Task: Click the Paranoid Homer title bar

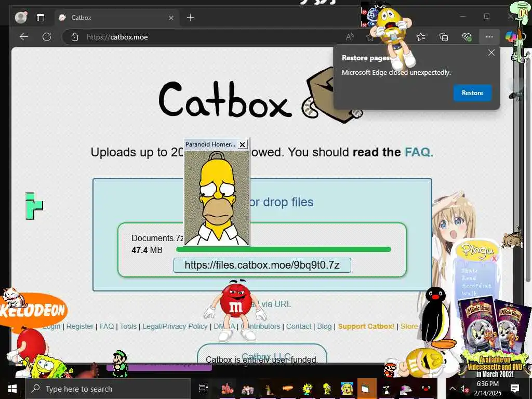Action: (210, 144)
